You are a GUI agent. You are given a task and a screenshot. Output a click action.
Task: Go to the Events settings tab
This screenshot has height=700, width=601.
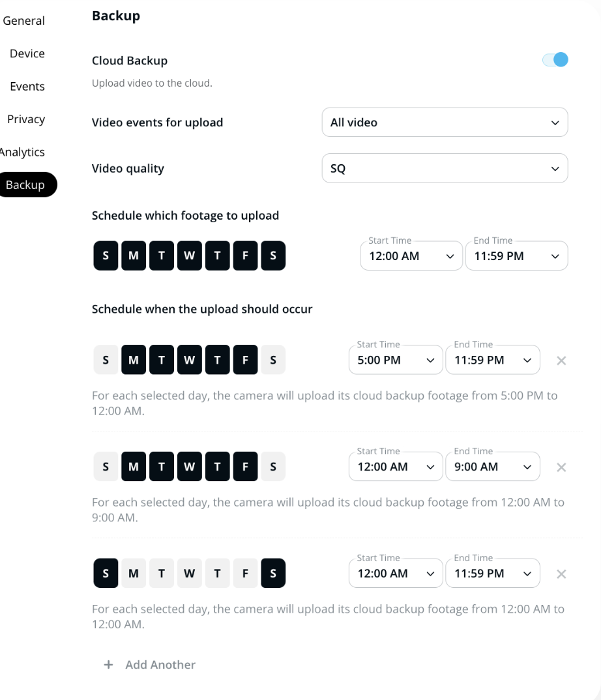(x=27, y=87)
